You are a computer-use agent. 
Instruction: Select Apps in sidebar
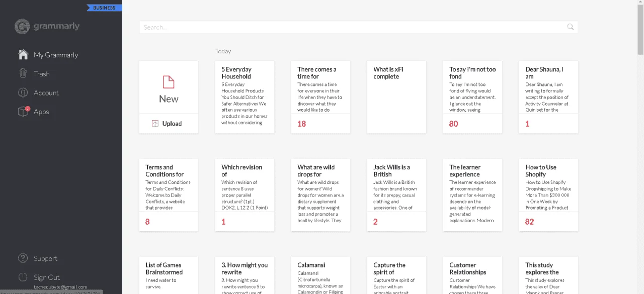point(41,112)
